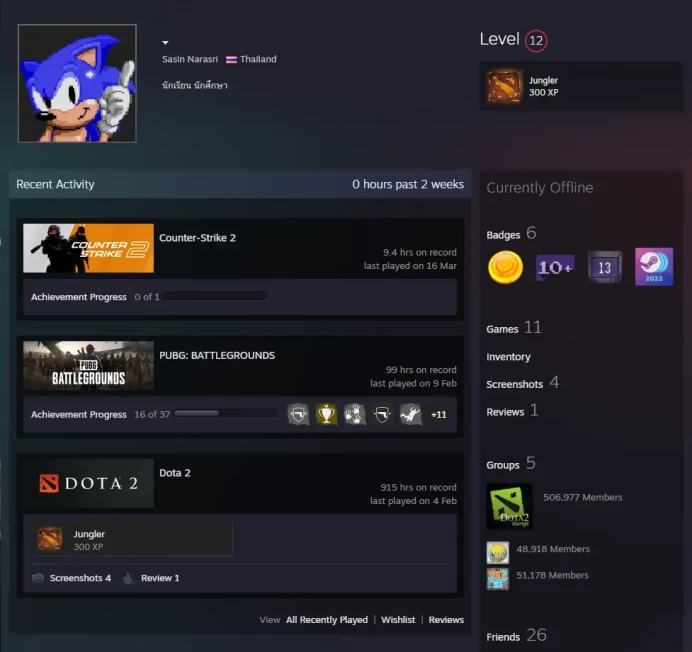Open the Groups 5 link
This screenshot has height=652, width=692.
coord(511,464)
